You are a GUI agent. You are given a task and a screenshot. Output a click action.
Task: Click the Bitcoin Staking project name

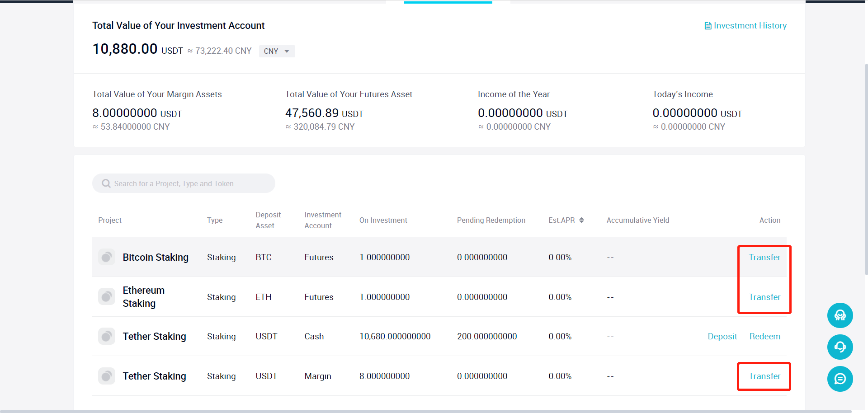pos(156,257)
